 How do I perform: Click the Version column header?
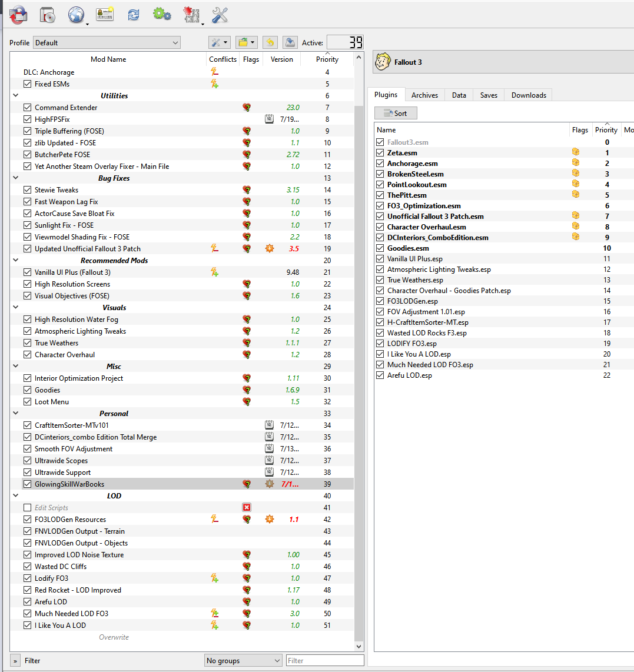point(281,59)
